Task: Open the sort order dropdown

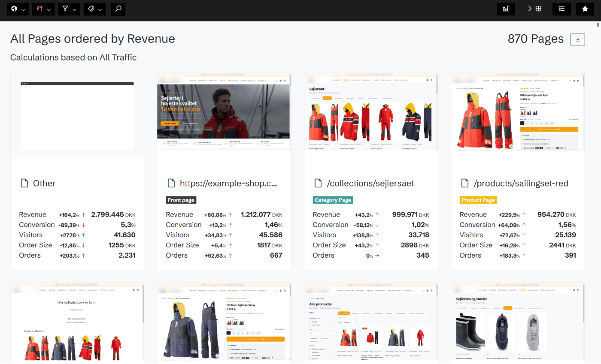Action: tap(43, 9)
